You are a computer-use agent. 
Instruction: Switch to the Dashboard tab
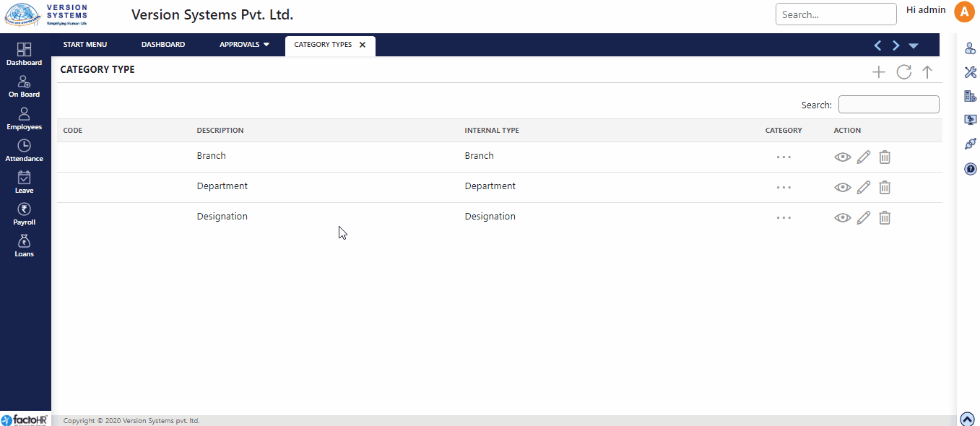[163, 45]
